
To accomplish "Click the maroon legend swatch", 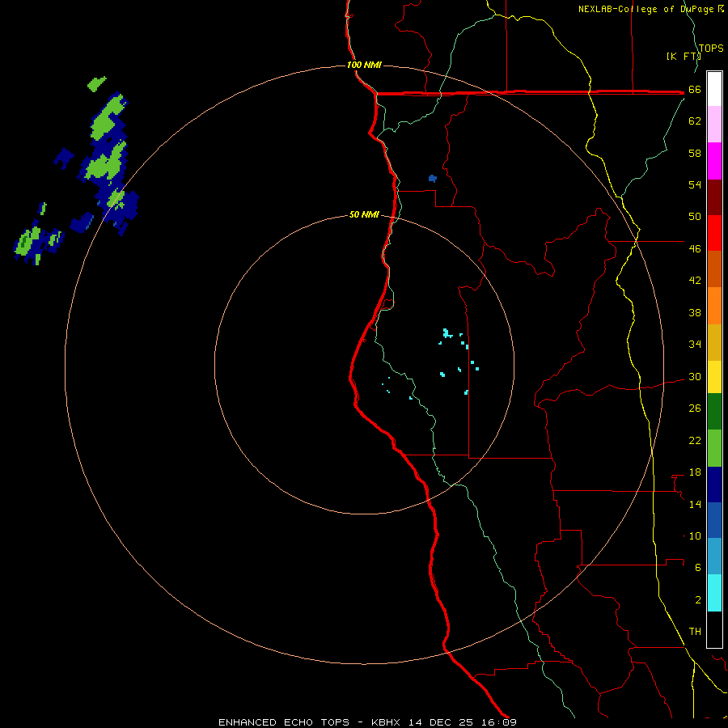I will click(714, 197).
